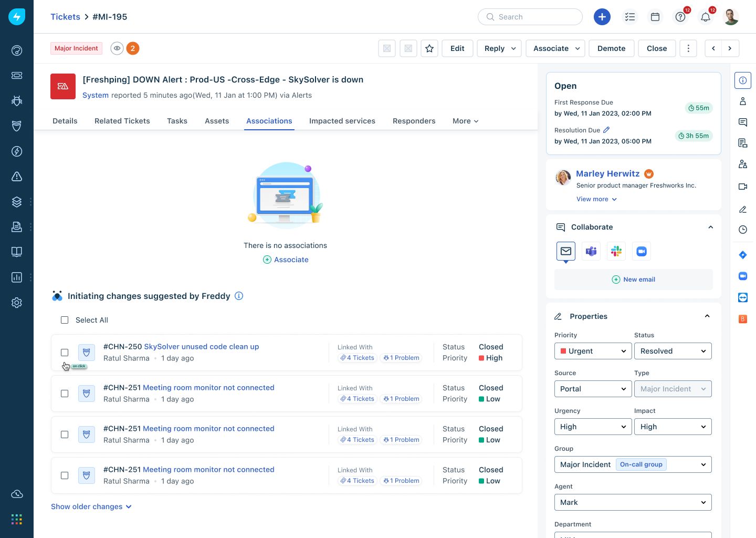Switch to the Impacted services tab
This screenshot has width=756, height=538.
(x=342, y=121)
